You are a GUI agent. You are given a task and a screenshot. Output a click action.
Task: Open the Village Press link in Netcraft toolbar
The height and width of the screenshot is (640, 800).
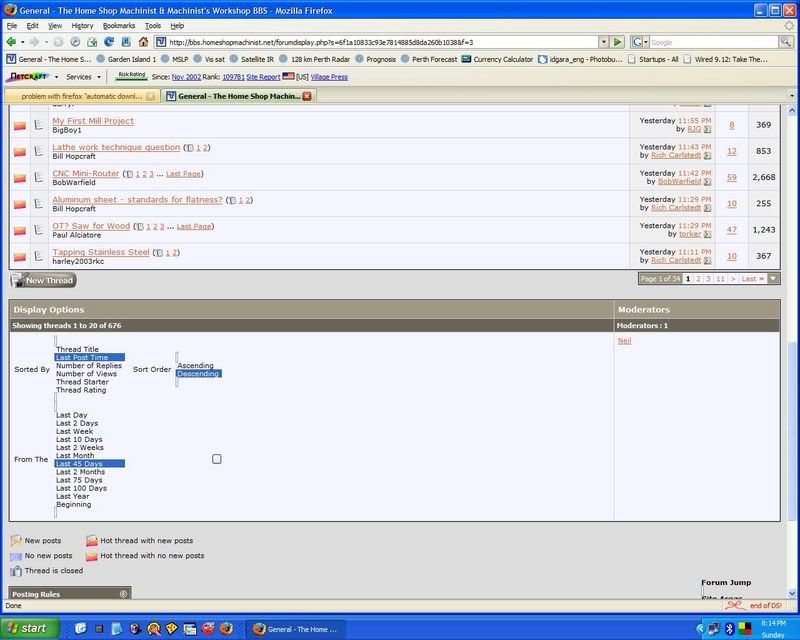click(329, 77)
